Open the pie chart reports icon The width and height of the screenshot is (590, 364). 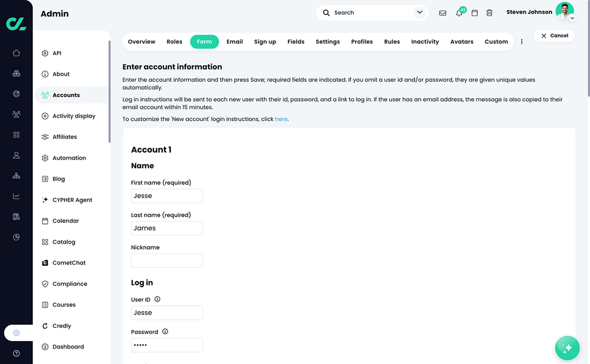[x=16, y=237]
